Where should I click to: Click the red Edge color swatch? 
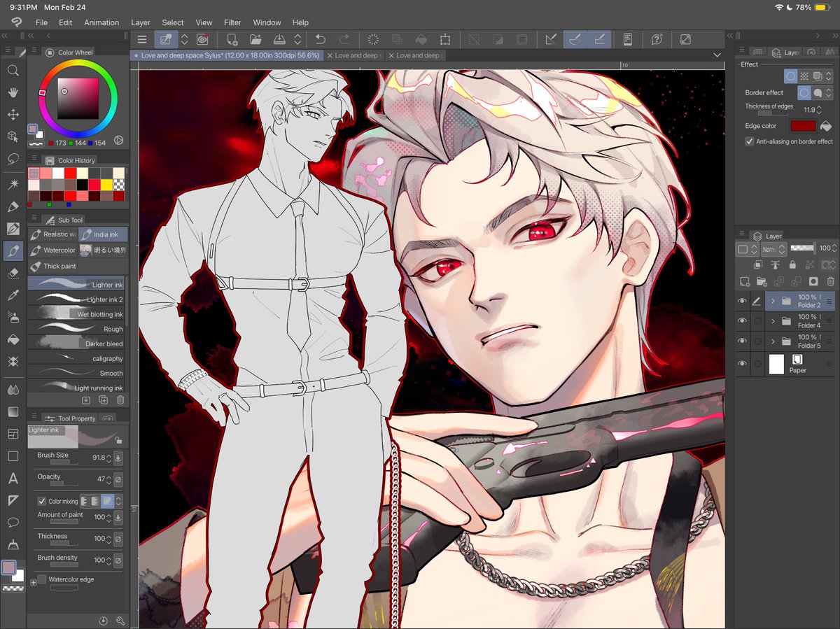click(x=802, y=125)
